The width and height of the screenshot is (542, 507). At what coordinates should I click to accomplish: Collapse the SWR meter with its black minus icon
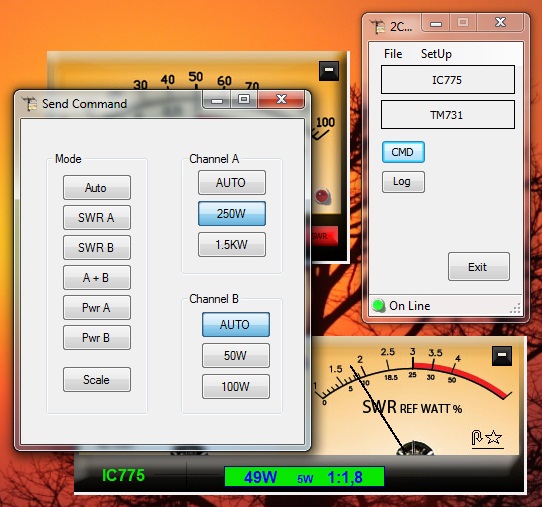(x=502, y=355)
